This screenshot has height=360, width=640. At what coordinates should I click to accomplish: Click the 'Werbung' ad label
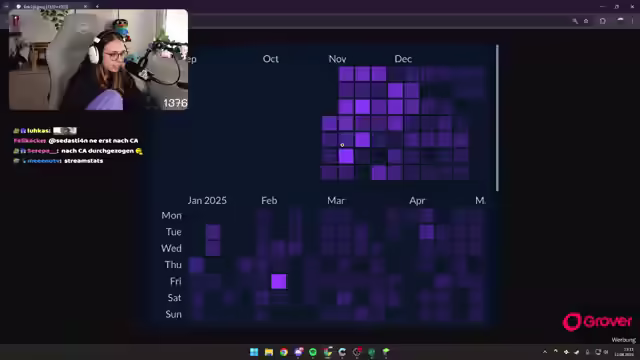623,340
